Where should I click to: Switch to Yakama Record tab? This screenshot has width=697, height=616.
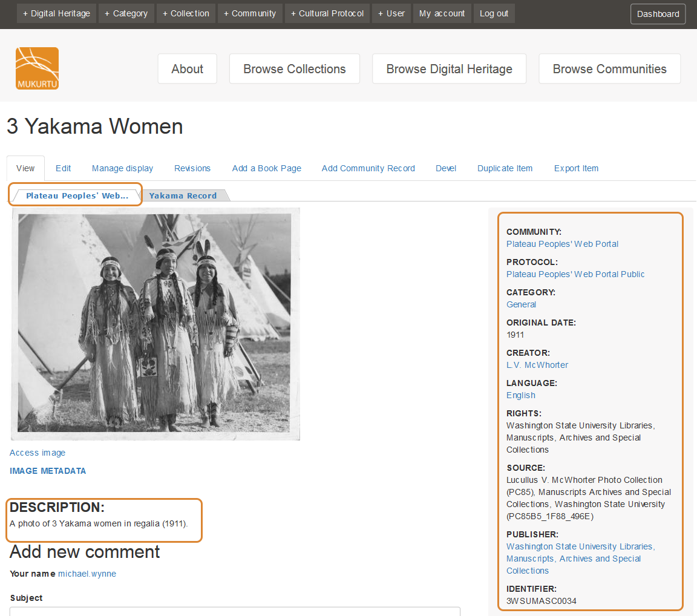(x=183, y=195)
